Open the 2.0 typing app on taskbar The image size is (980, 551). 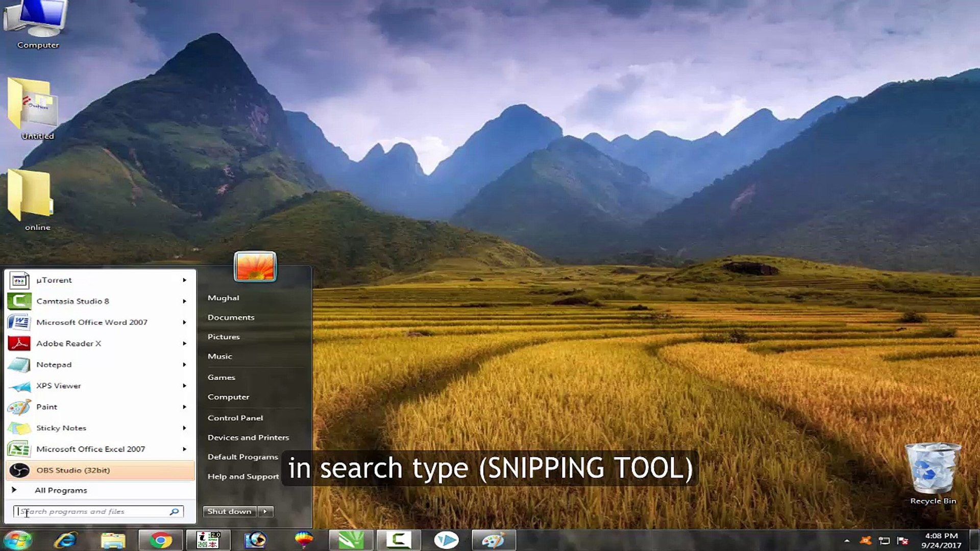(208, 540)
